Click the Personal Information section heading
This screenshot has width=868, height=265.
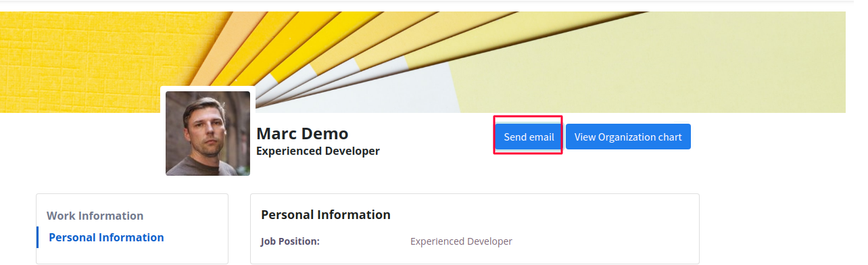(326, 214)
